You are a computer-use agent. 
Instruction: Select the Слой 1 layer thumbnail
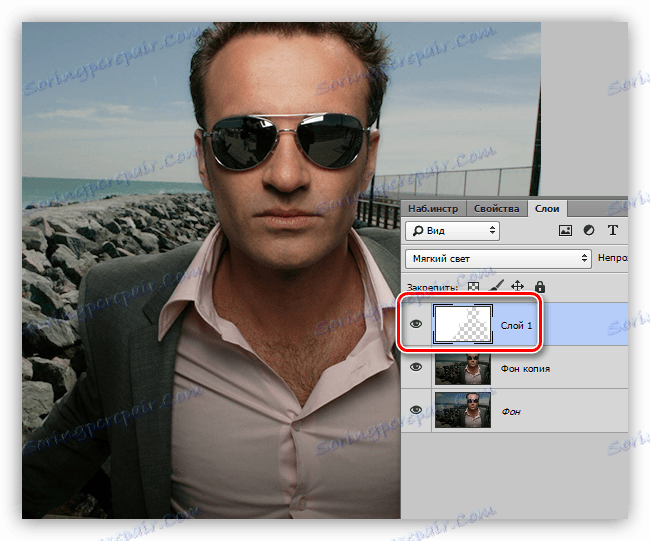463,324
